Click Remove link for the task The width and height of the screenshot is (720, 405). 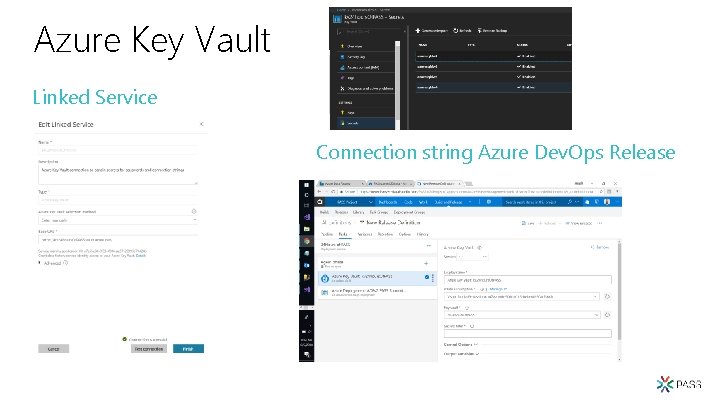[x=600, y=247]
